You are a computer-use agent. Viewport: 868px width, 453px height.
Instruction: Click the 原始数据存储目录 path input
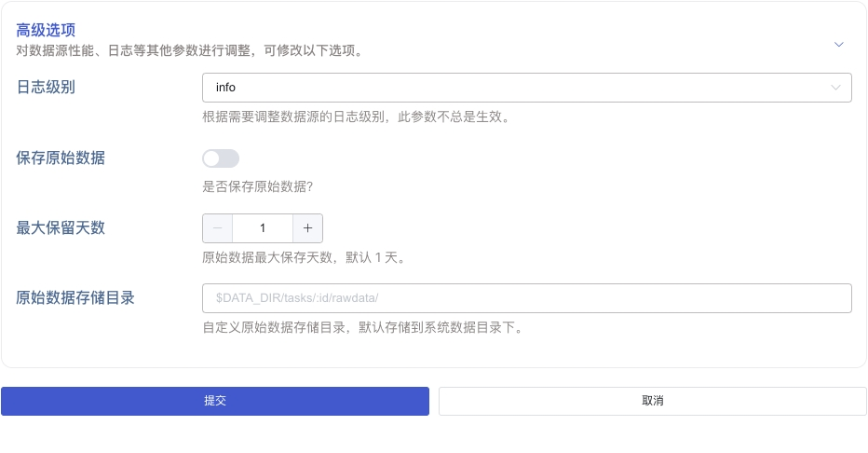pos(526,298)
